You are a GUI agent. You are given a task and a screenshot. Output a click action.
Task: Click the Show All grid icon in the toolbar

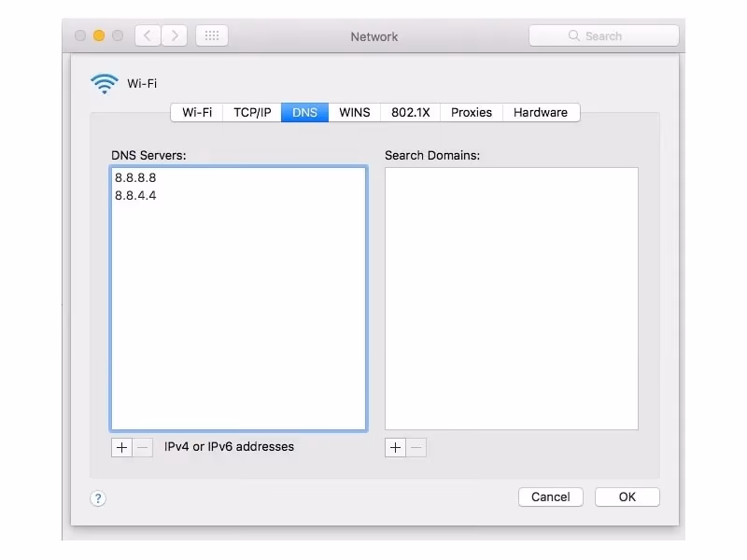[x=211, y=35]
